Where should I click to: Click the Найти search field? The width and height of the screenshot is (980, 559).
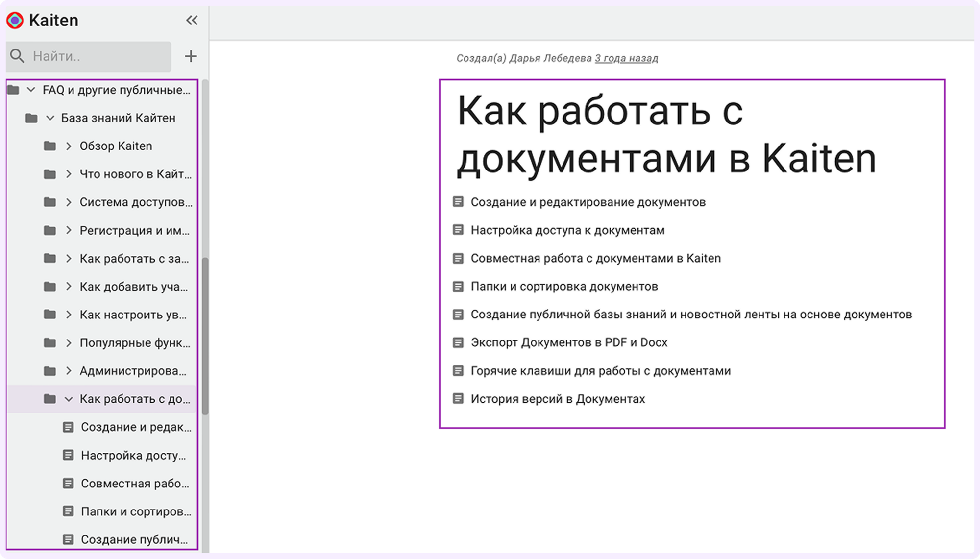98,56
